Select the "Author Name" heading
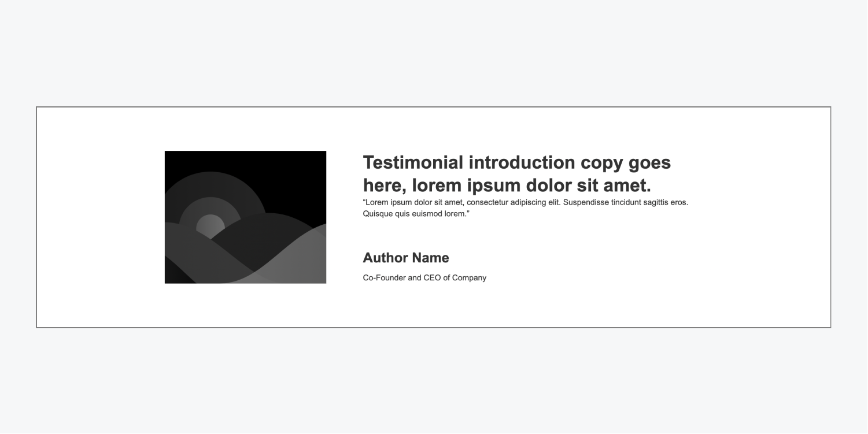The width and height of the screenshot is (868, 434). point(405,258)
